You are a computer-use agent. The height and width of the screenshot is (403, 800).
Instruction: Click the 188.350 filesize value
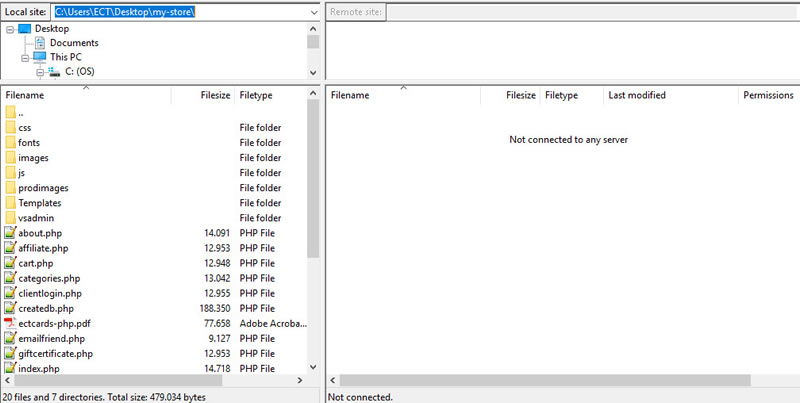pyautogui.click(x=215, y=309)
